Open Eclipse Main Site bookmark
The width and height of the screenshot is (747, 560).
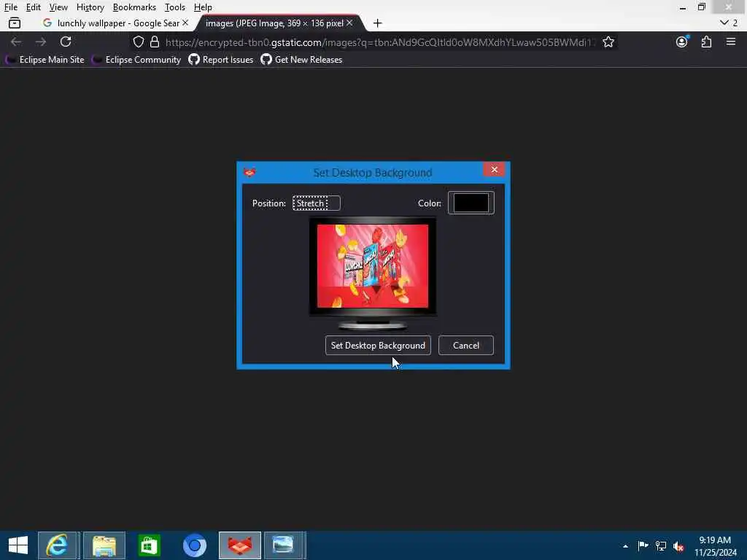(x=44, y=60)
